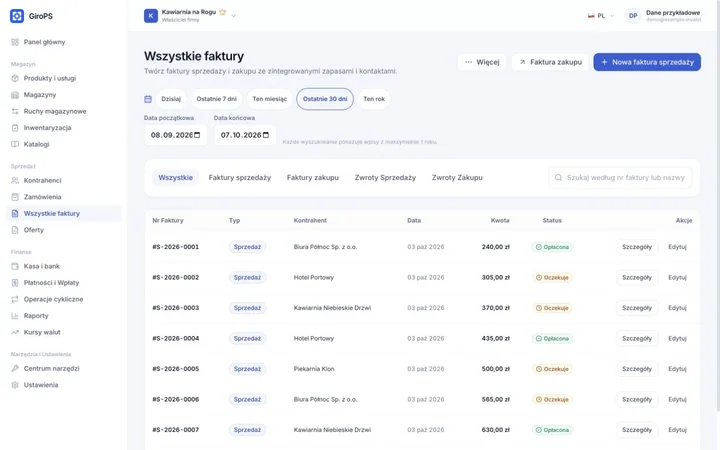Image resolution: width=720 pixels, height=450 pixels.
Task: Click contractor Piekarnia Klon
Action: [x=314, y=369]
